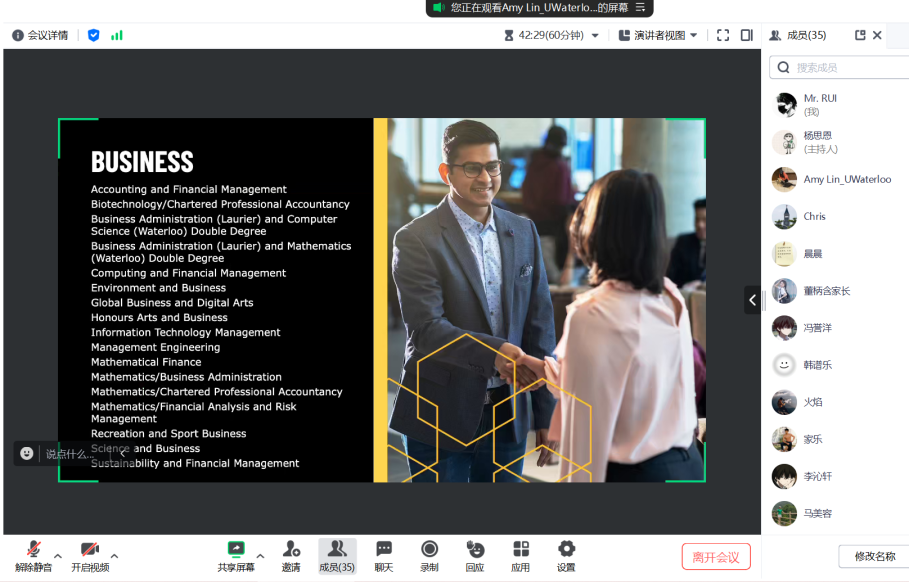
Task: Click the rename (修改名称) button
Action: coord(874,556)
